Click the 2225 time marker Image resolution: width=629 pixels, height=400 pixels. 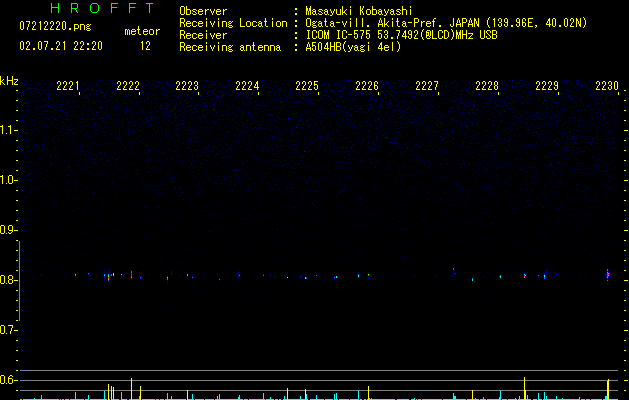(x=307, y=86)
